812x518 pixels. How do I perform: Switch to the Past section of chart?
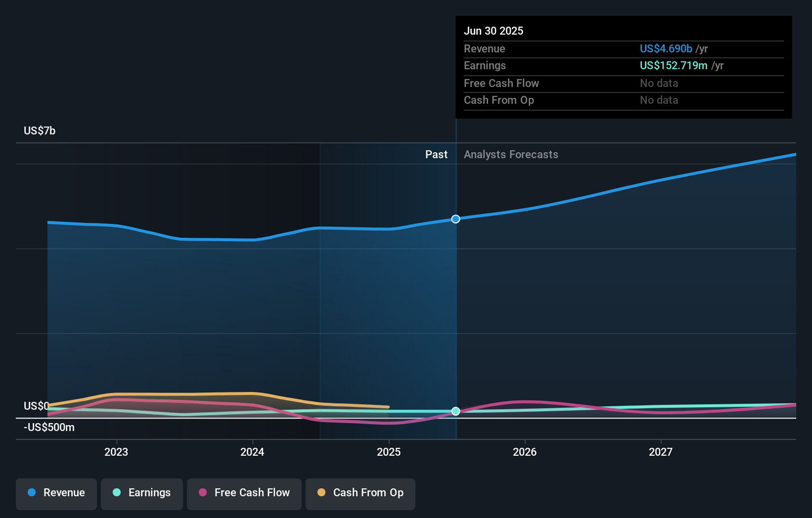click(436, 154)
